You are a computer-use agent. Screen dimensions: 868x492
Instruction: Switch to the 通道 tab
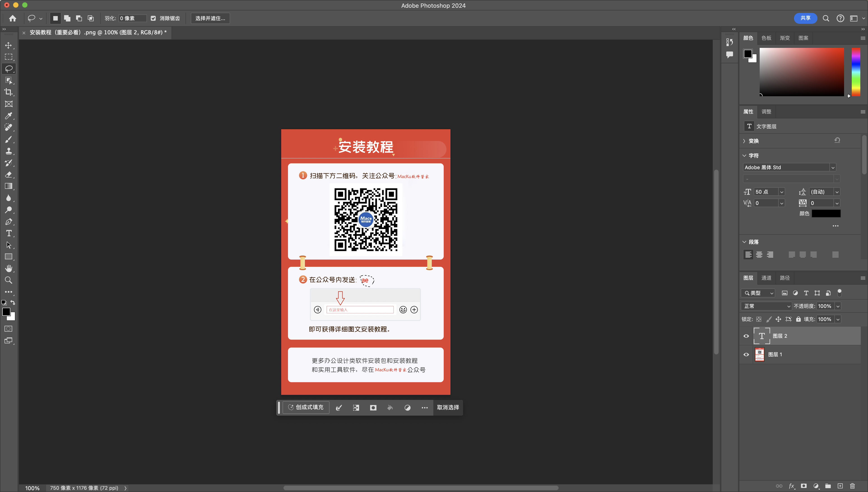(766, 278)
